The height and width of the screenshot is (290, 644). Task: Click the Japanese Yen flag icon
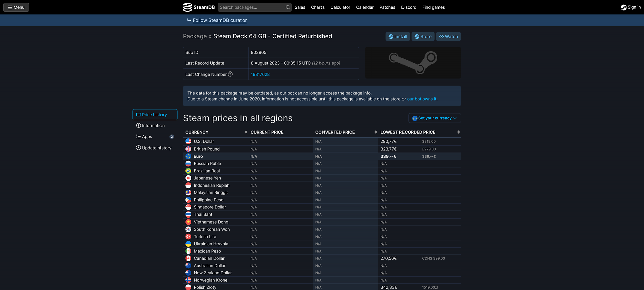click(188, 178)
